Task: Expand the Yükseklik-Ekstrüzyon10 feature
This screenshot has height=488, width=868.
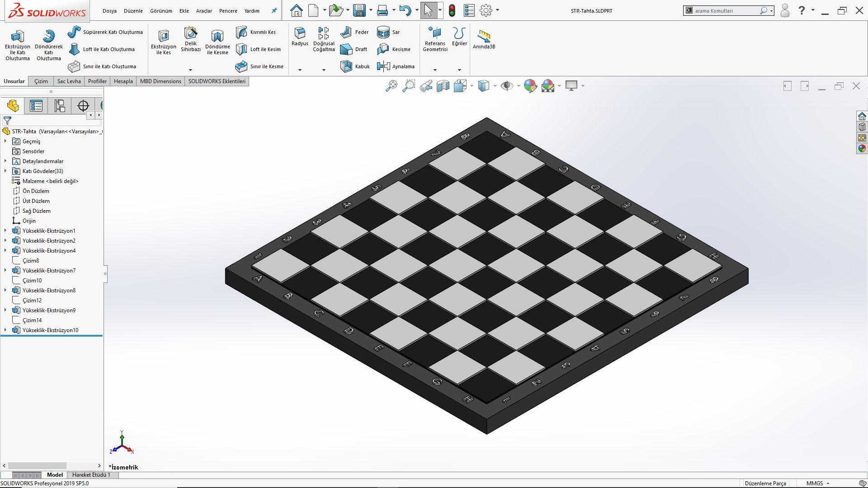Action: [5, 330]
